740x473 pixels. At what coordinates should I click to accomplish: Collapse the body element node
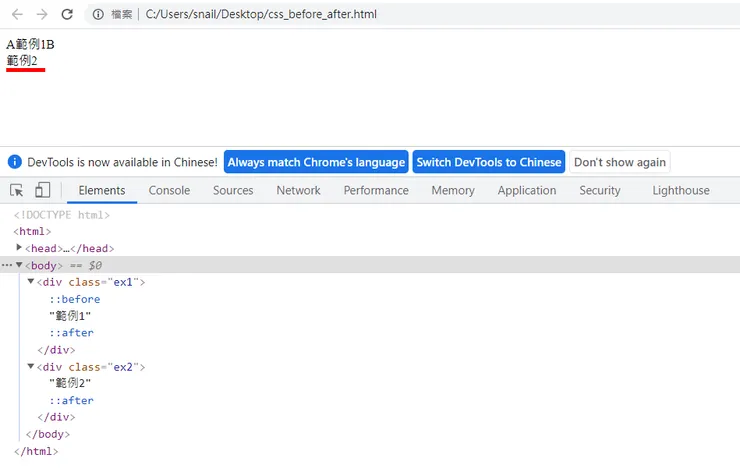pyautogui.click(x=19, y=265)
